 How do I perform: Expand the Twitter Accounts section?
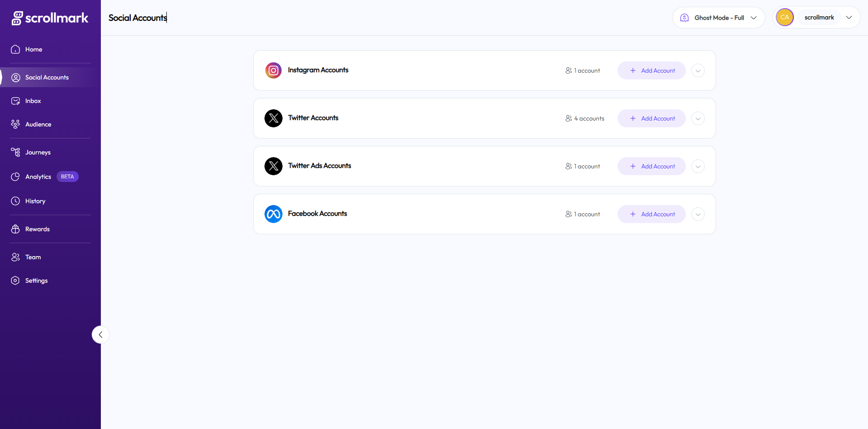tap(698, 118)
